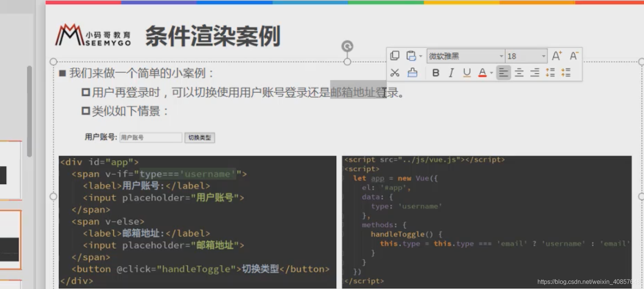Click the this.type ternary code line

[x=505, y=244]
